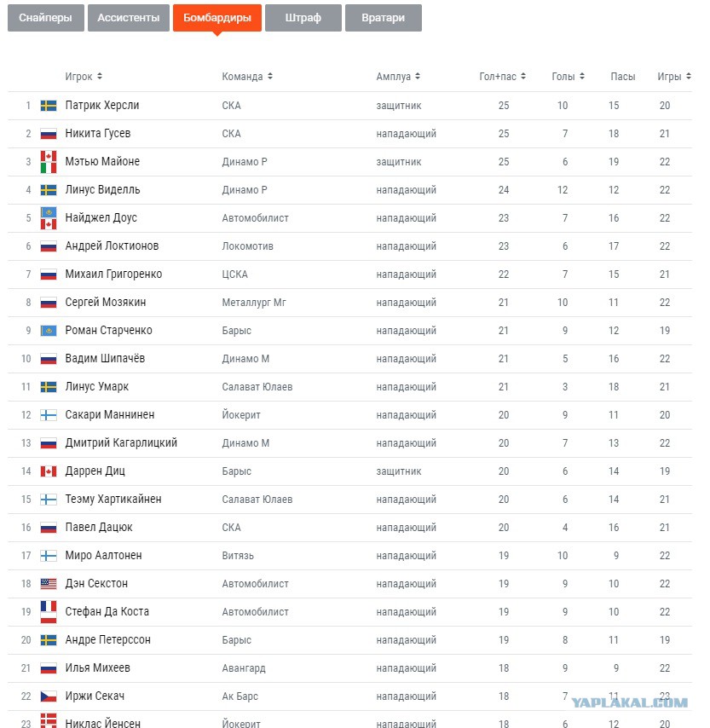The height and width of the screenshot is (728, 710).
Task: Click Kazakhstan flag beside Роман Старченко
Action: pyautogui.click(x=49, y=331)
